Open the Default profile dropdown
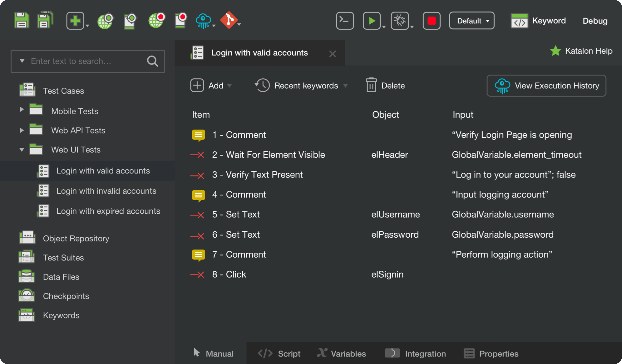 point(471,21)
